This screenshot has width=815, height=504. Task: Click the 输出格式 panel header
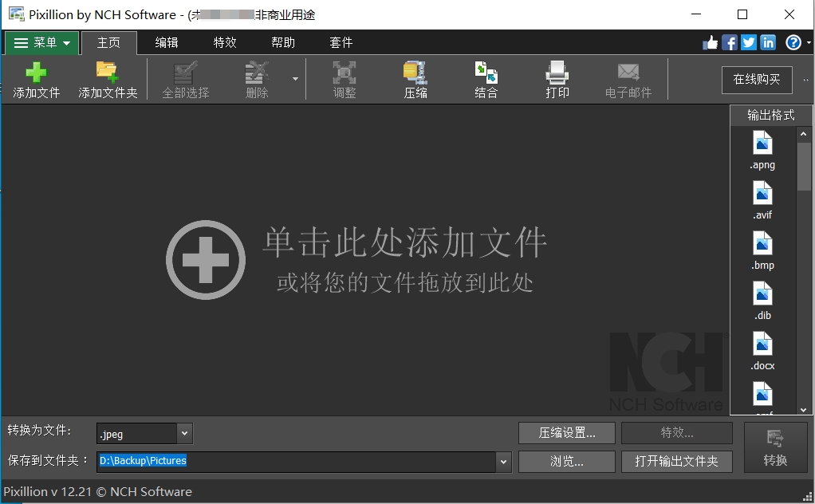tap(771, 116)
